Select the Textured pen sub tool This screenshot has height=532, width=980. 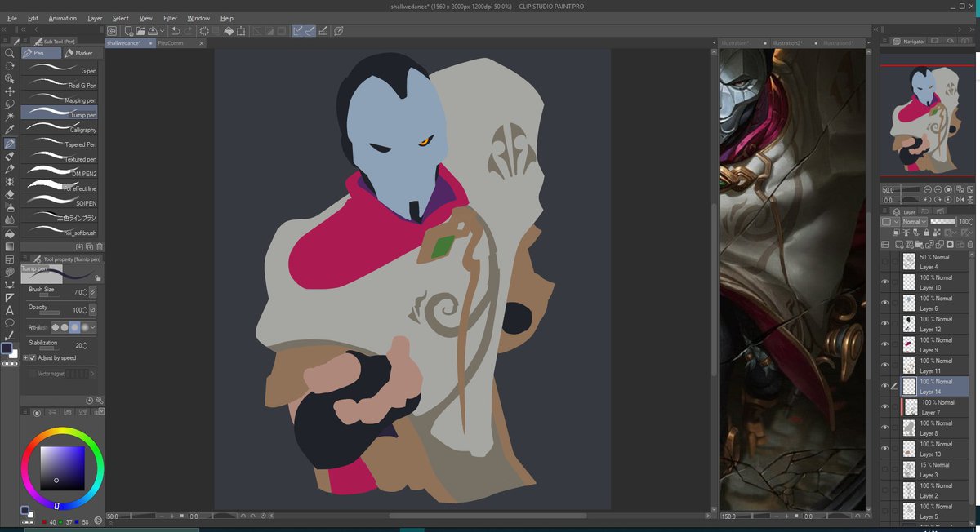pyautogui.click(x=60, y=158)
